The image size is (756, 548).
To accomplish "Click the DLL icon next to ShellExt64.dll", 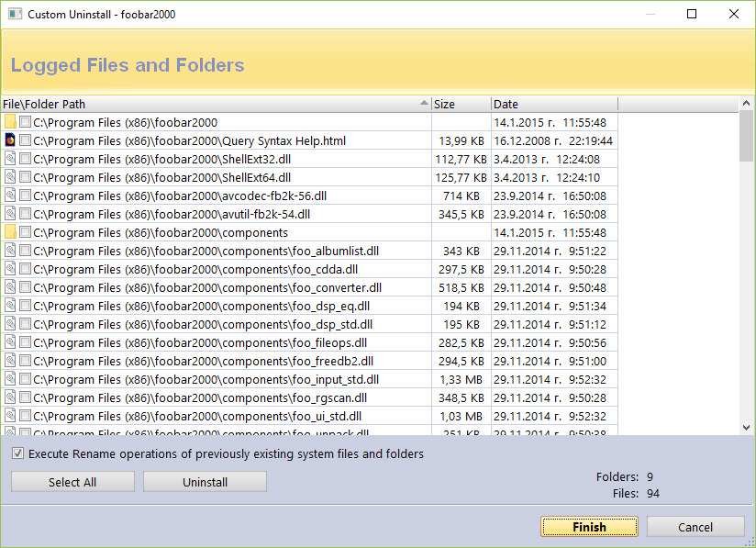I will click(x=10, y=177).
